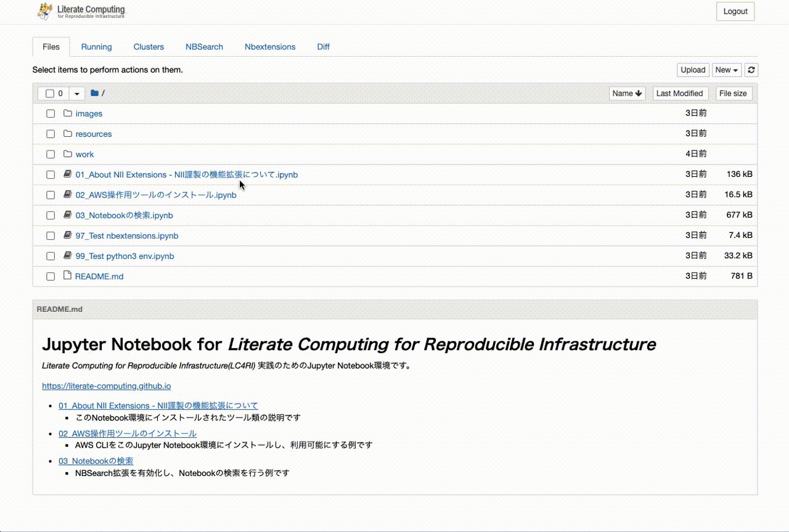This screenshot has height=532, width=789.
Task: Check the resources folder checkbox
Action: click(51, 134)
